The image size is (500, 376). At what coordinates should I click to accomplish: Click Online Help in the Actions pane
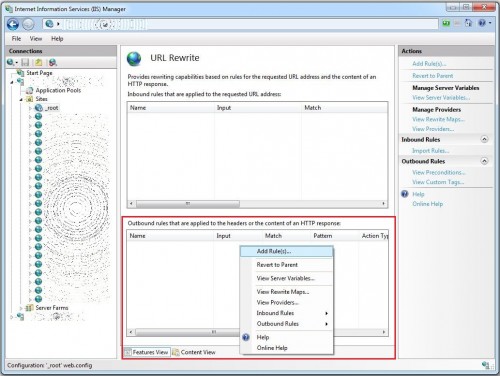[x=428, y=204]
